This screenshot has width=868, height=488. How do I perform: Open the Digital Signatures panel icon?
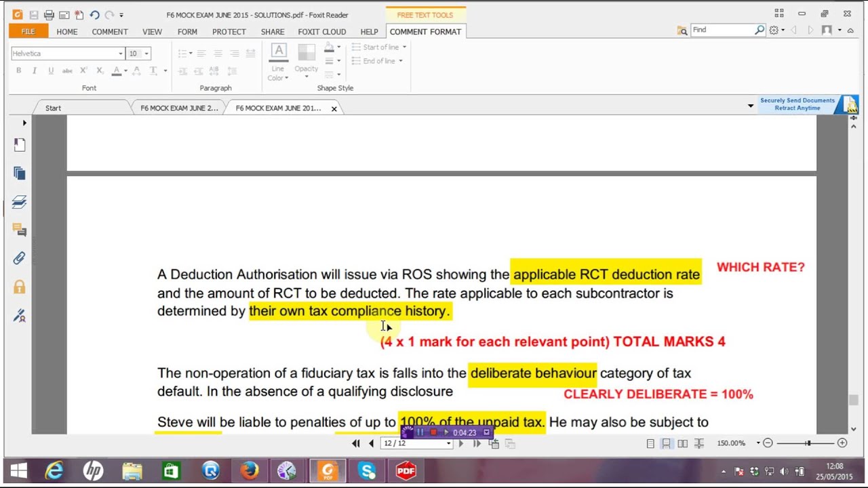tap(19, 315)
